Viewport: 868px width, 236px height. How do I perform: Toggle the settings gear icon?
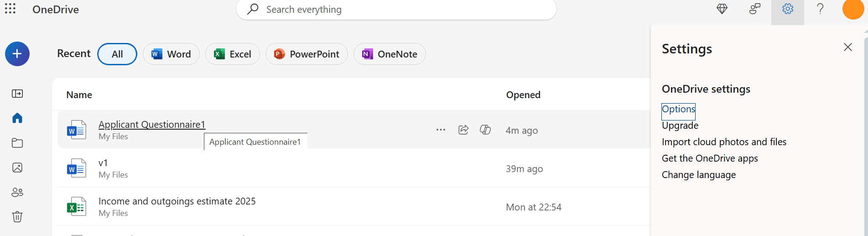(x=788, y=9)
